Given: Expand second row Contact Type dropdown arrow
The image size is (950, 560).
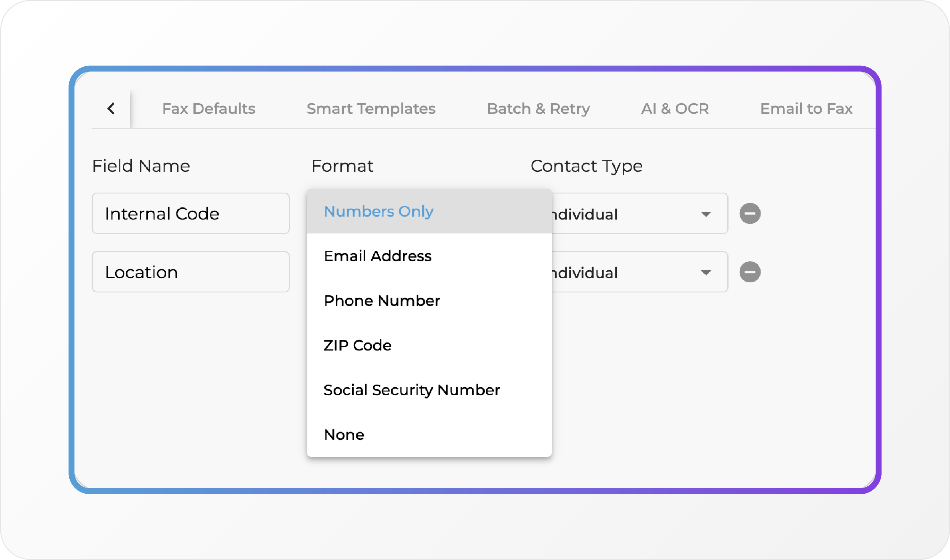Looking at the screenshot, I should click(706, 273).
